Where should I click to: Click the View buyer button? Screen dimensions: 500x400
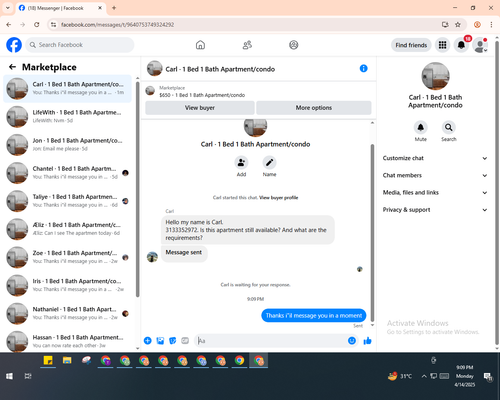(x=200, y=108)
